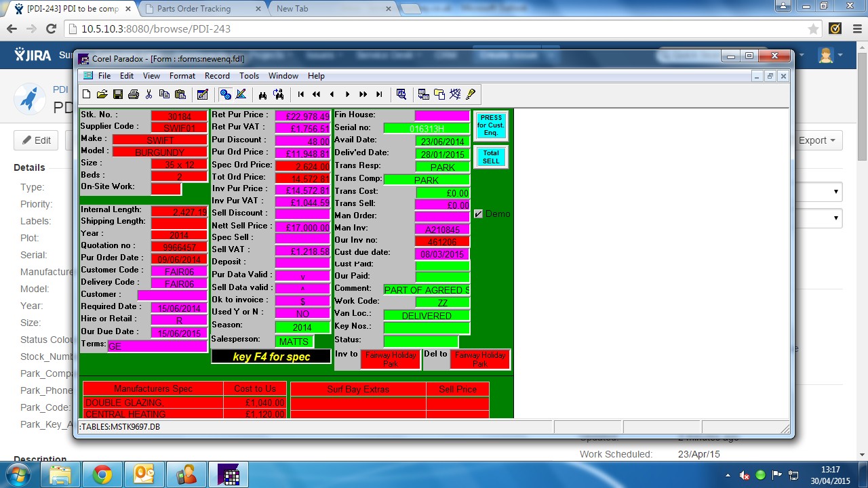Open the Record menu
The height and width of the screenshot is (488, 868).
coord(217,76)
